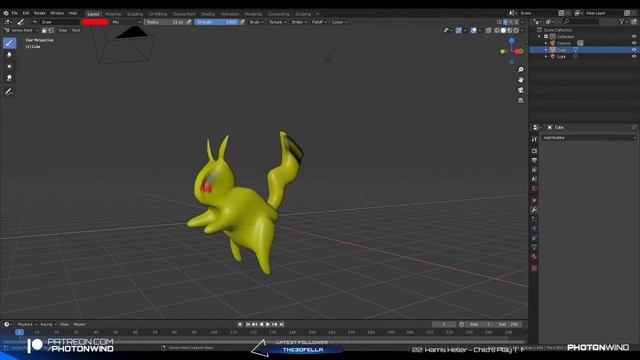Viewport: 640px width, 360px height.
Task: Click the timeline End frame field
Action: (x=509, y=324)
